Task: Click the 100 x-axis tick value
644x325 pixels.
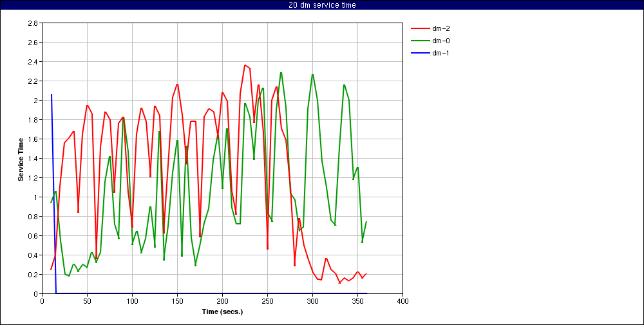Action: tap(132, 301)
